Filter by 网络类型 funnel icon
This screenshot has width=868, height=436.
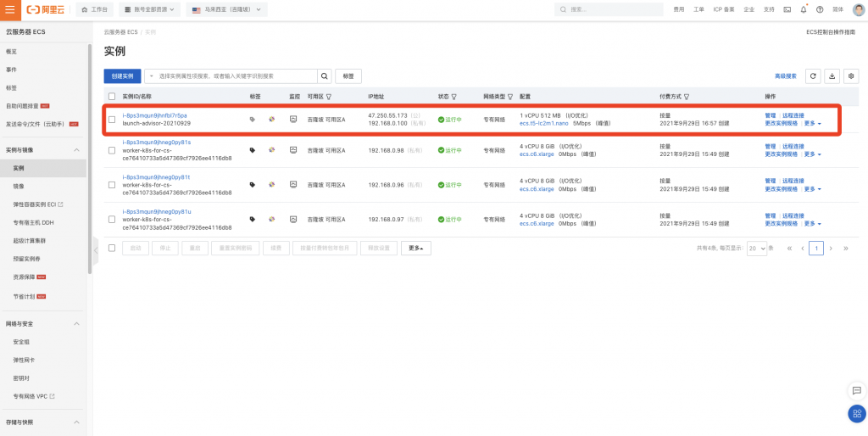510,97
